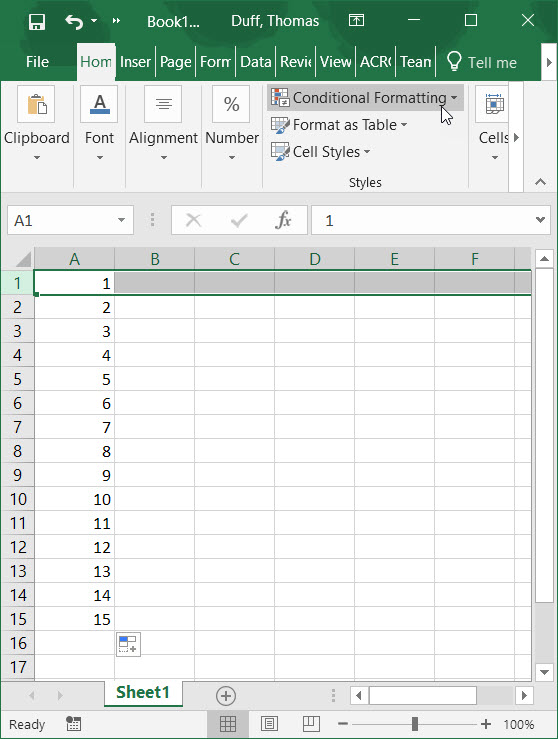Open the Name Box dropdown arrow

pos(122,220)
